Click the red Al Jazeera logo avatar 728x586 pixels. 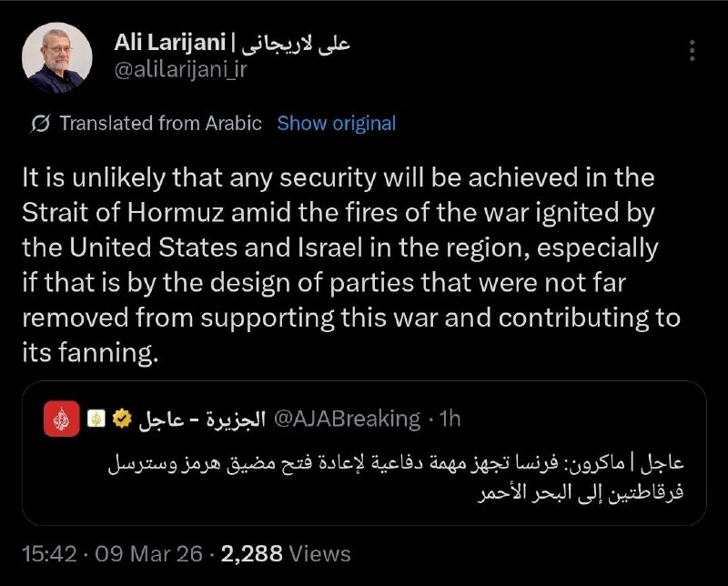(62, 419)
